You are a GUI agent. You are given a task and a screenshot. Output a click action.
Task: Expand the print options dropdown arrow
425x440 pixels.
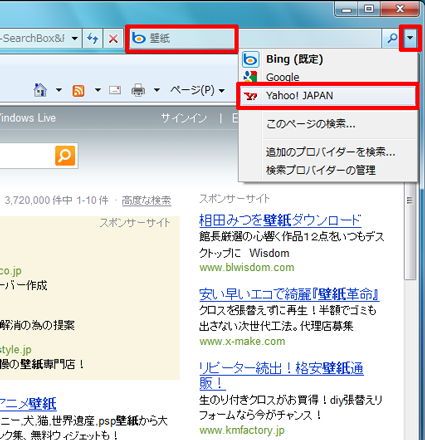pyautogui.click(x=157, y=90)
